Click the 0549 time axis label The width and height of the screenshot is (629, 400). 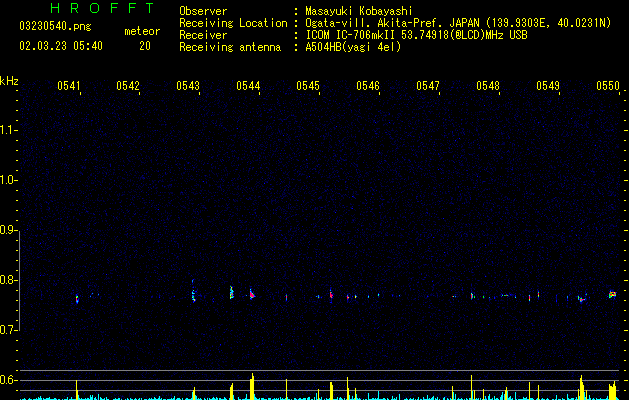coord(548,86)
